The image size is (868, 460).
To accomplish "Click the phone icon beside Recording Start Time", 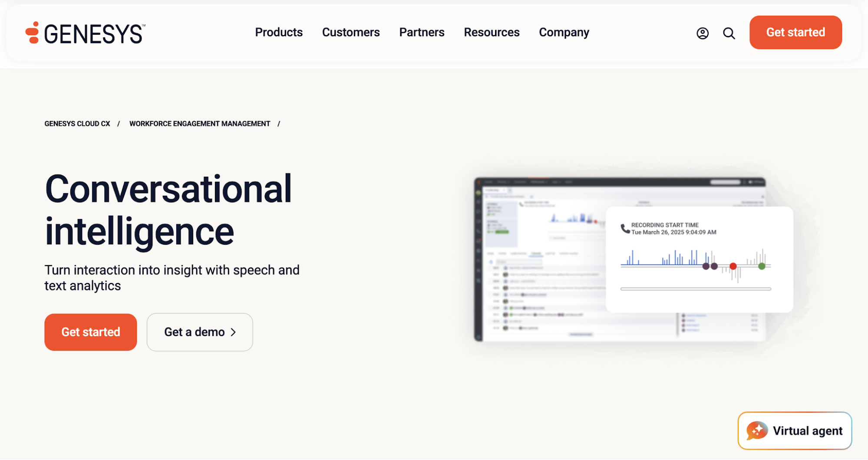I will tap(625, 228).
